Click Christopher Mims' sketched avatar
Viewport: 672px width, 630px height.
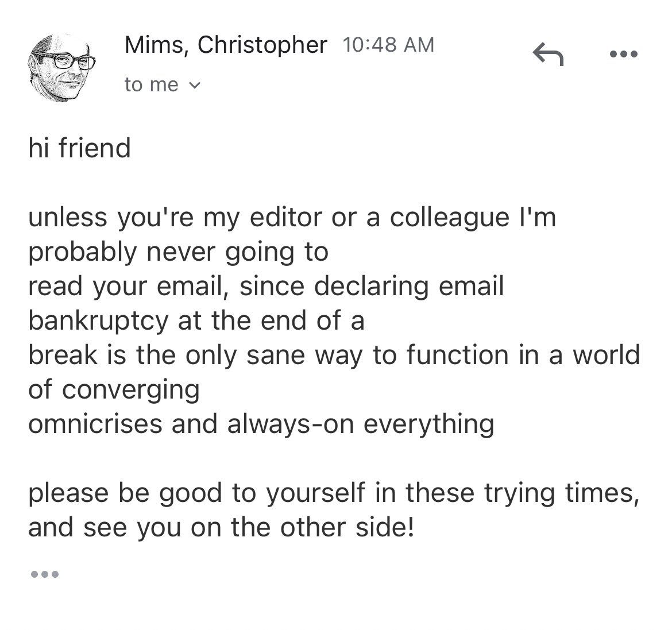tap(61, 67)
